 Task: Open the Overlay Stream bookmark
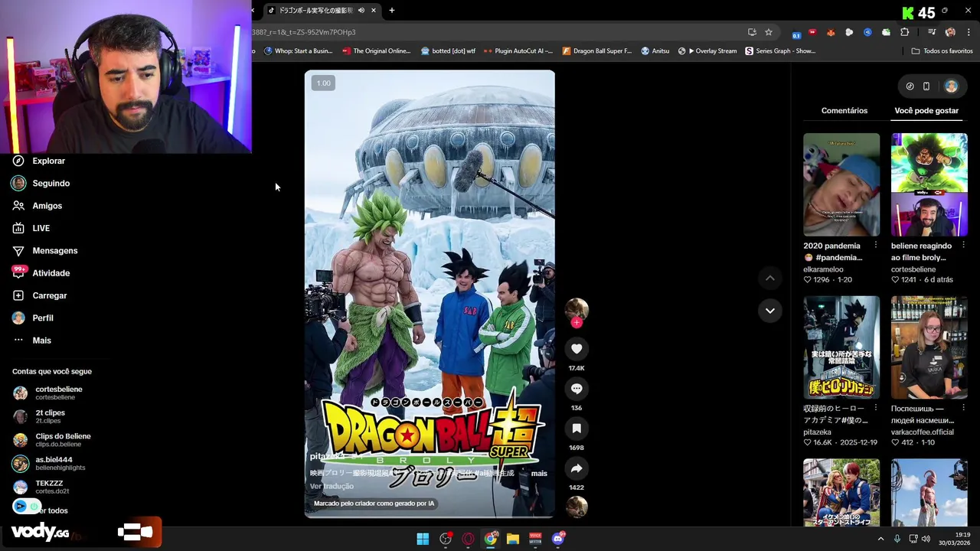(707, 51)
